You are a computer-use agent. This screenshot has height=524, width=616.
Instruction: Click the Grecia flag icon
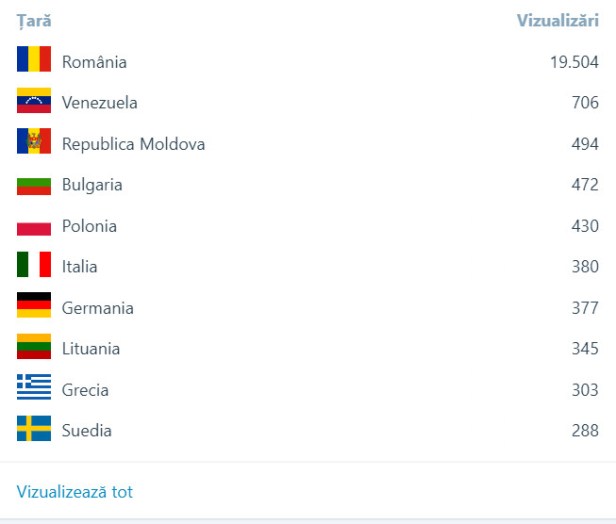pyautogui.click(x=34, y=389)
